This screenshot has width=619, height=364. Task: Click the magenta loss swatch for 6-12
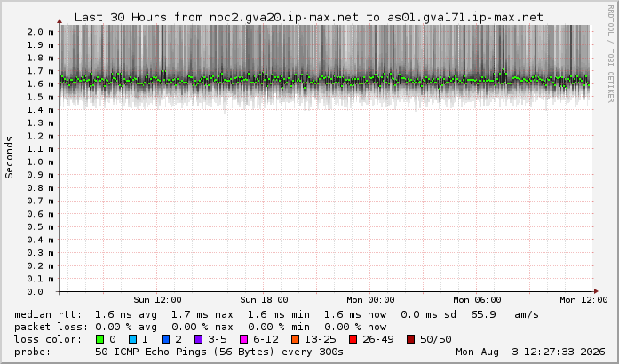244,339
